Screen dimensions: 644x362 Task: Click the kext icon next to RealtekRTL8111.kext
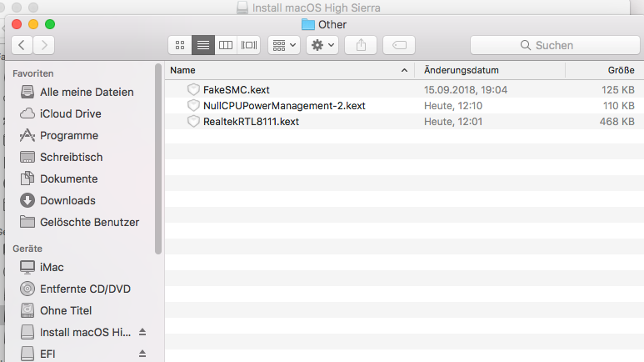tap(193, 122)
